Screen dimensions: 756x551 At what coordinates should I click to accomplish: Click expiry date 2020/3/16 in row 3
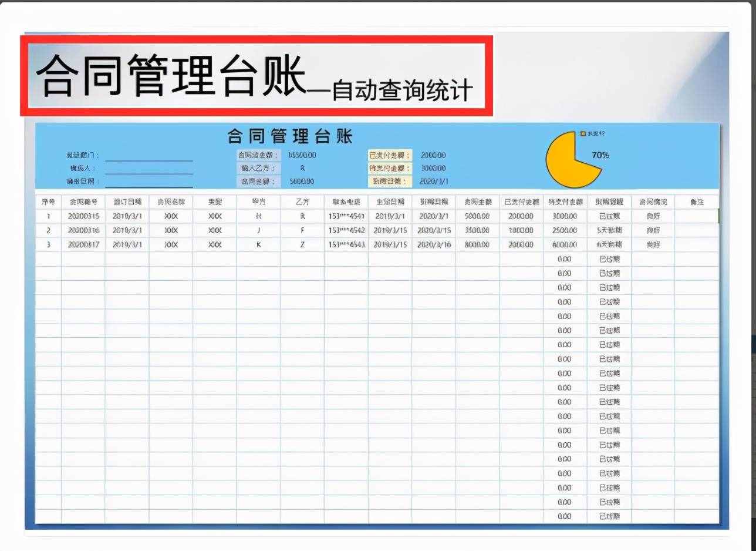(434, 244)
